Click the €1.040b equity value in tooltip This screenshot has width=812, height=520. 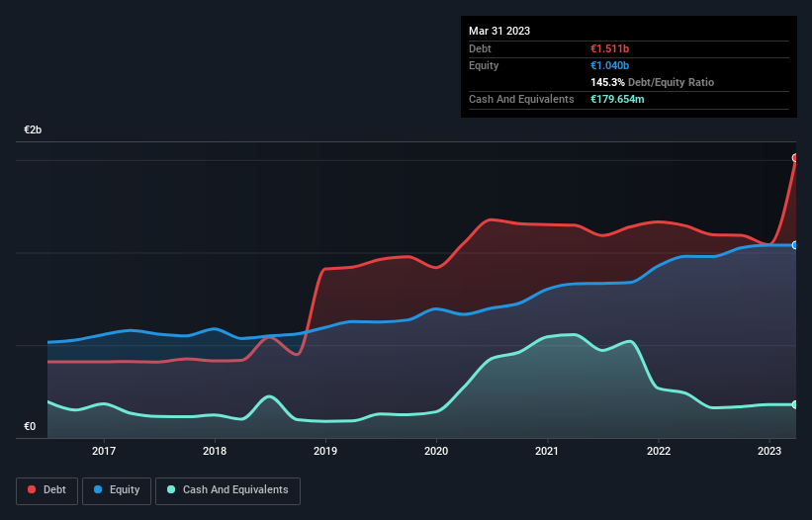tap(609, 65)
